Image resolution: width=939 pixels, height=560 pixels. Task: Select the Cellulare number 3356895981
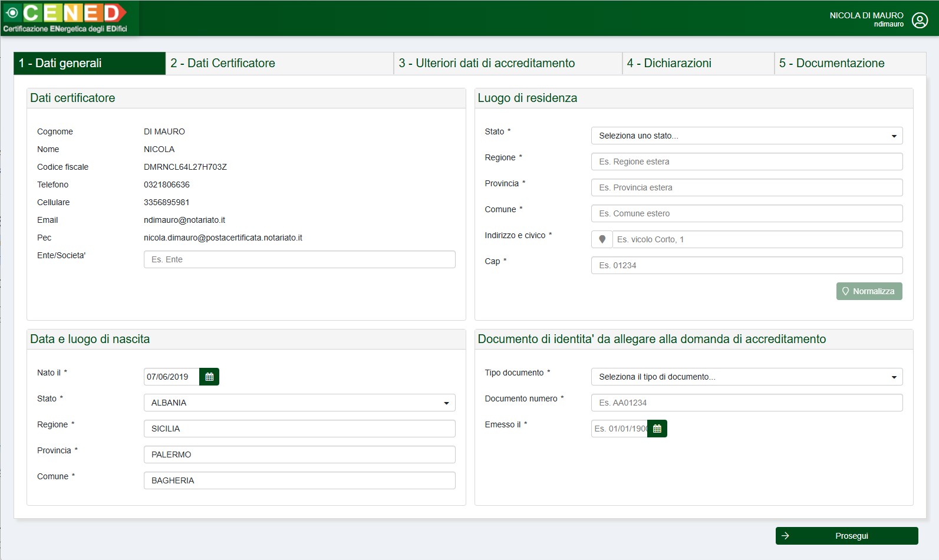click(167, 202)
